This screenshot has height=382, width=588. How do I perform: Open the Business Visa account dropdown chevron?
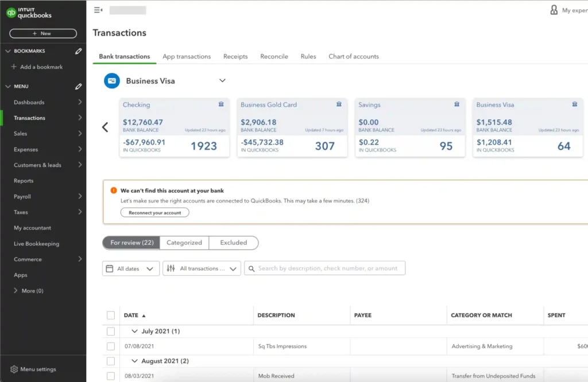coord(222,80)
